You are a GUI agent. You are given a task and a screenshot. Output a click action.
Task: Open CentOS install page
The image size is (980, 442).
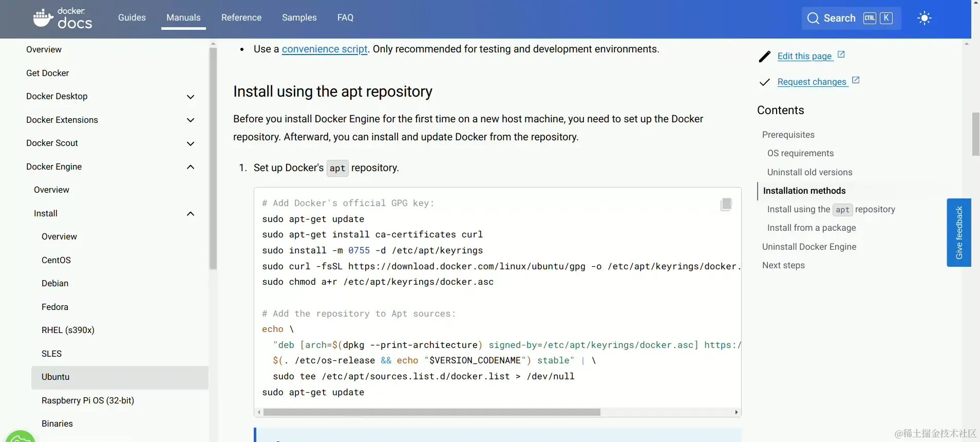click(56, 260)
